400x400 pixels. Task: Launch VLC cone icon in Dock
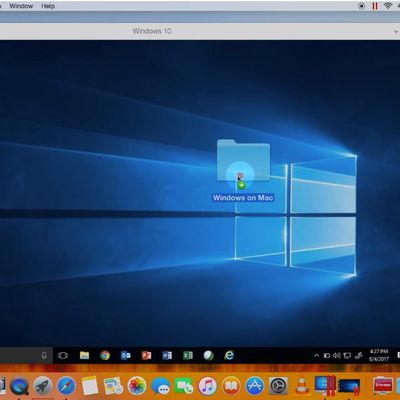click(302, 386)
